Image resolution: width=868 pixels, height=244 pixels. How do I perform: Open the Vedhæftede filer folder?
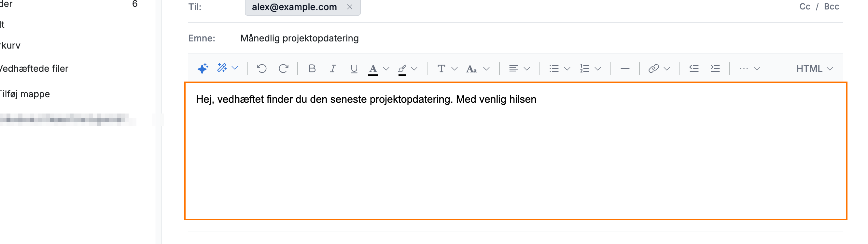coord(34,69)
